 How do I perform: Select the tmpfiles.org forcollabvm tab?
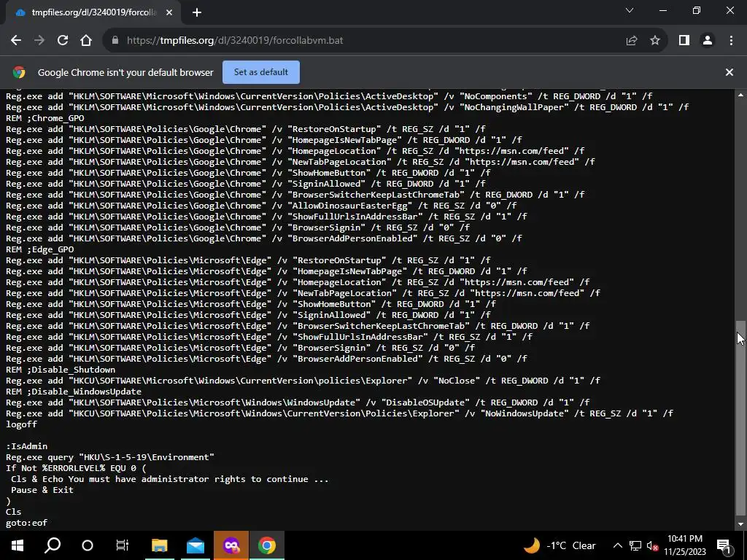coord(90,12)
